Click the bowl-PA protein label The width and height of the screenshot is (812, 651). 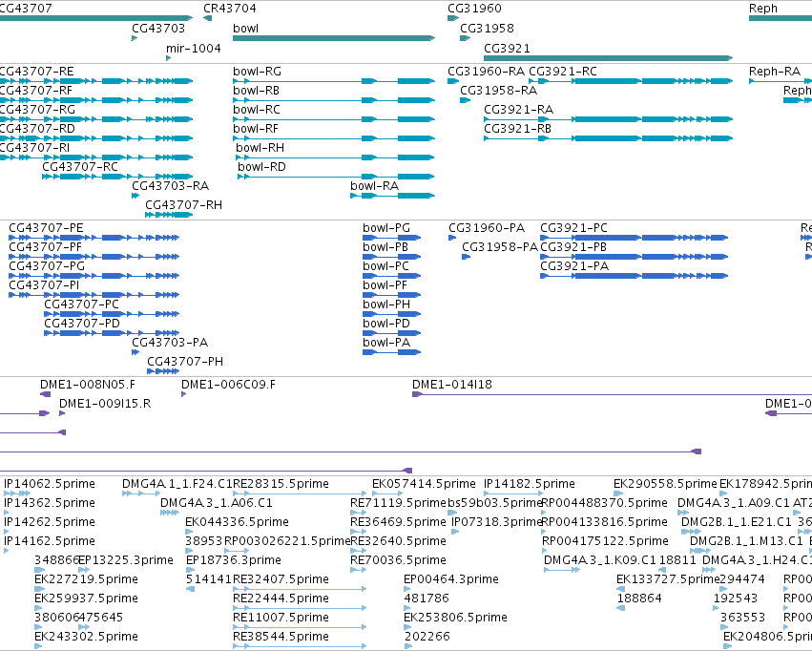coord(386,343)
